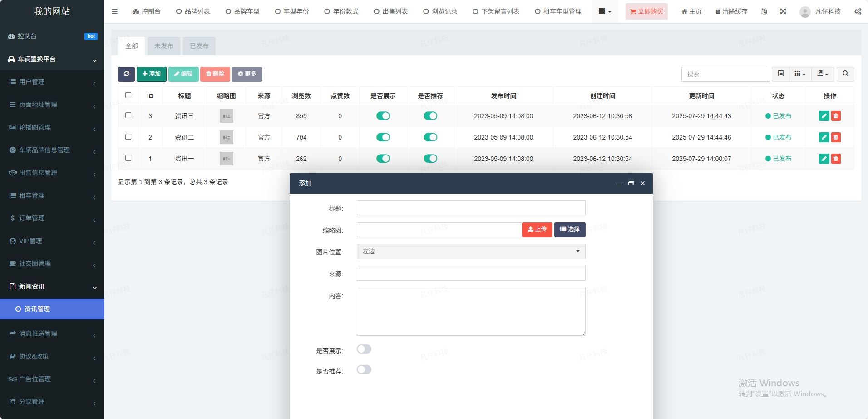This screenshot has height=419, width=868.
Task: Click the refresh icon button in toolbar
Action: (x=126, y=74)
